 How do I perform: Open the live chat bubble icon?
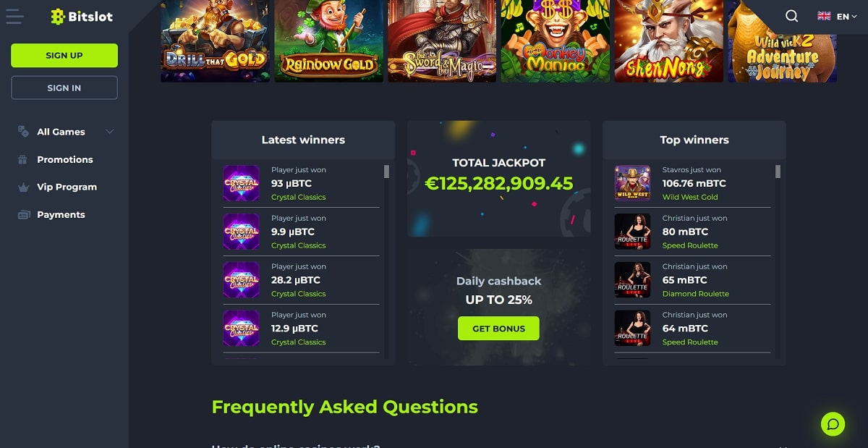833,423
